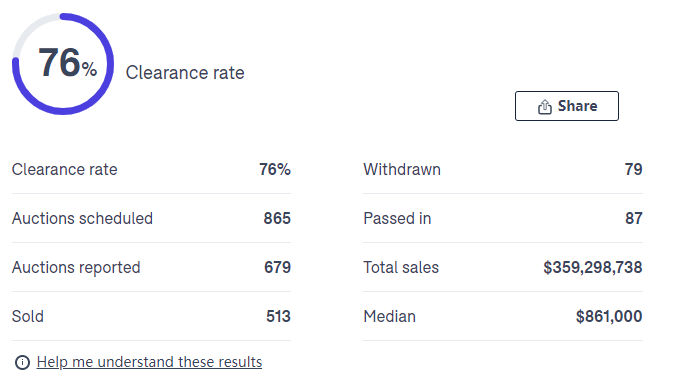Click the Passed in label
Image resolution: width=686 pixels, height=390 pixels.
tap(397, 218)
